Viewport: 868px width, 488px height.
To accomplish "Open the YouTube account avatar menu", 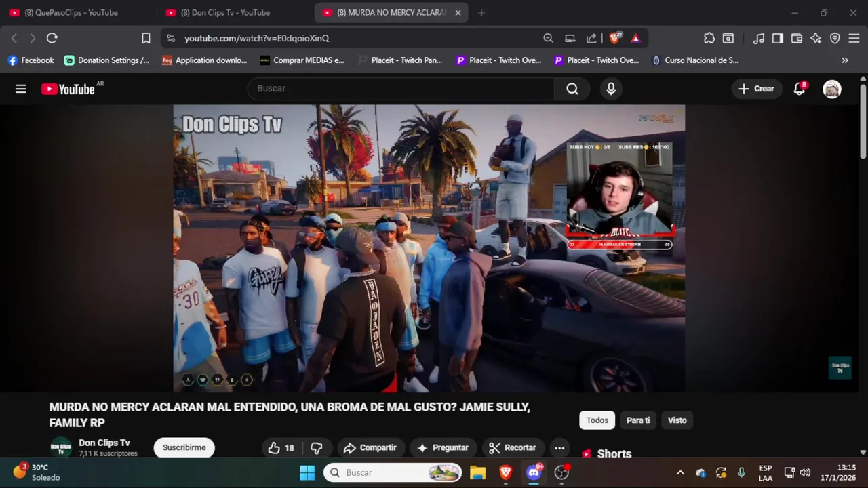I will [832, 89].
